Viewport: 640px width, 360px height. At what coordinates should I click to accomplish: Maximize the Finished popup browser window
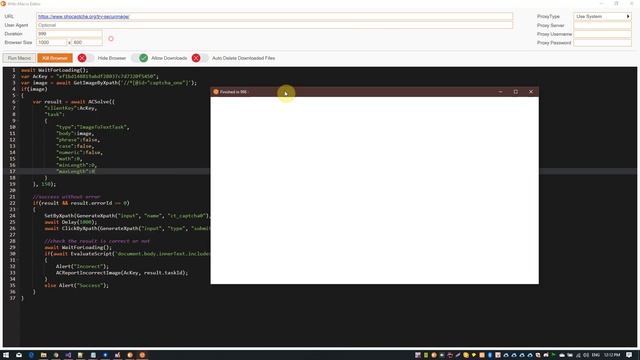tap(516, 92)
